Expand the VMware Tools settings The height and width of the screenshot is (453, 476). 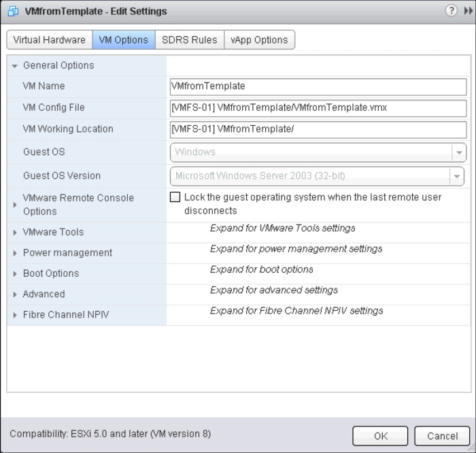(15, 233)
